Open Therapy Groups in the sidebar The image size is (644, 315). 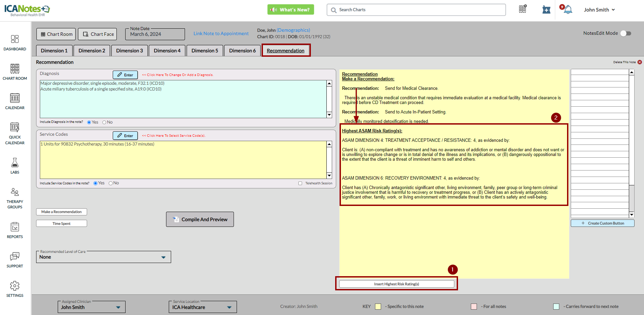[15, 198]
